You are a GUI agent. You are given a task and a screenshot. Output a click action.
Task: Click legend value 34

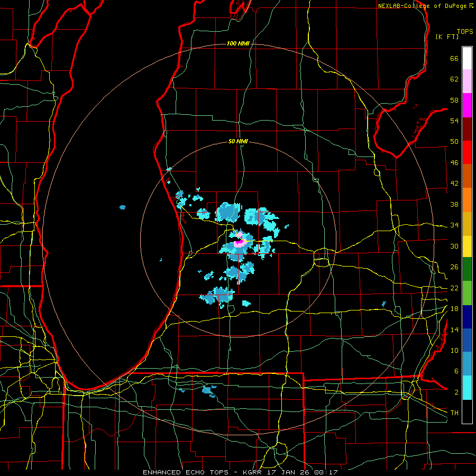pos(454,225)
